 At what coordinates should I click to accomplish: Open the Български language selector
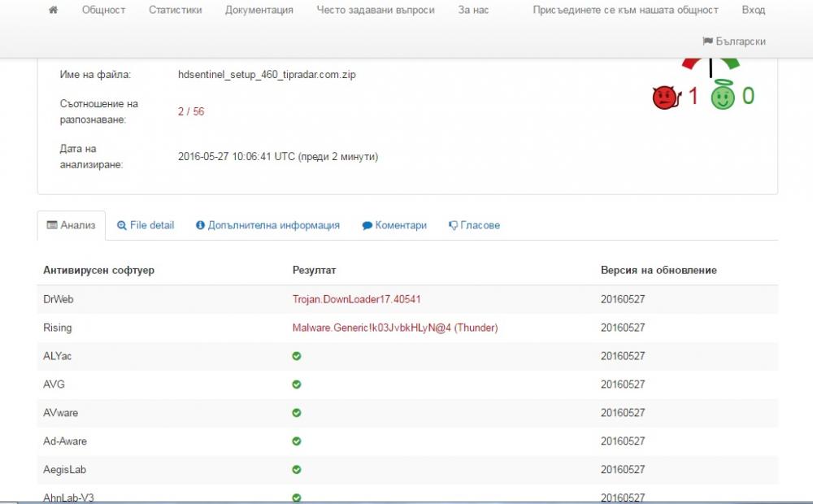pyautogui.click(x=733, y=41)
